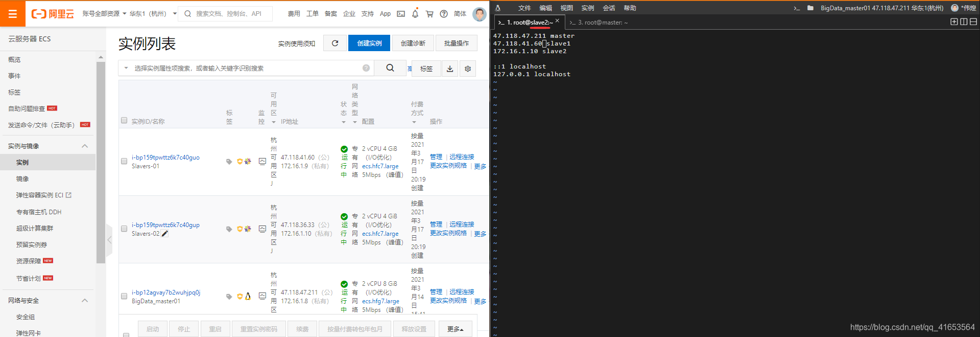
Task: Check the BigData_master01 instance checkbox
Action: [124, 296]
